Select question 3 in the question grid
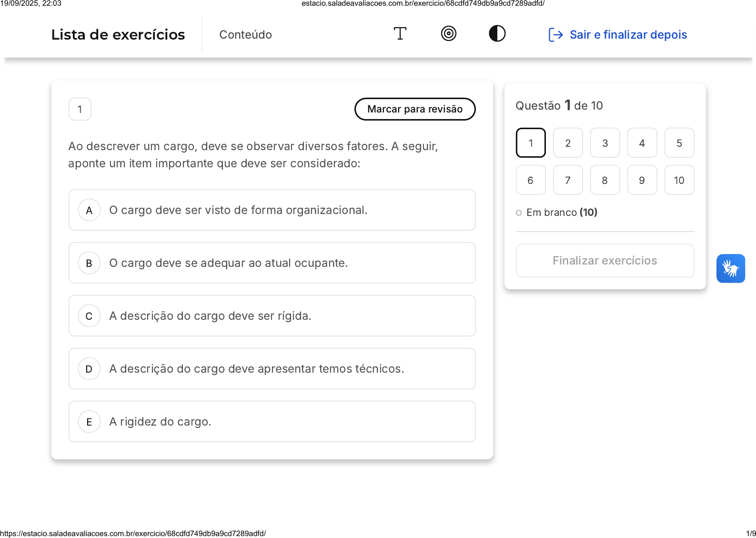756x538 pixels. click(x=605, y=143)
